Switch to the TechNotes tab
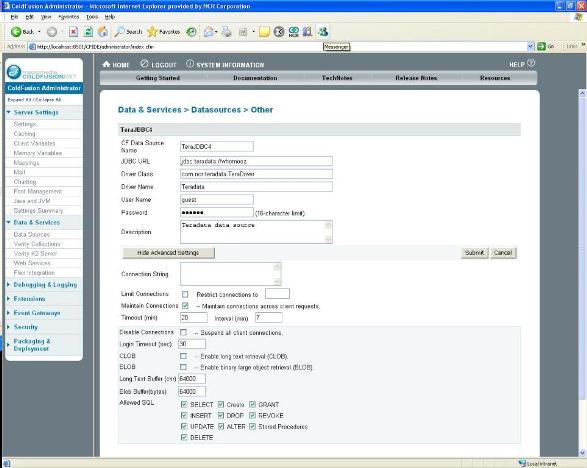This screenshot has width=587, height=468. pos(337,78)
